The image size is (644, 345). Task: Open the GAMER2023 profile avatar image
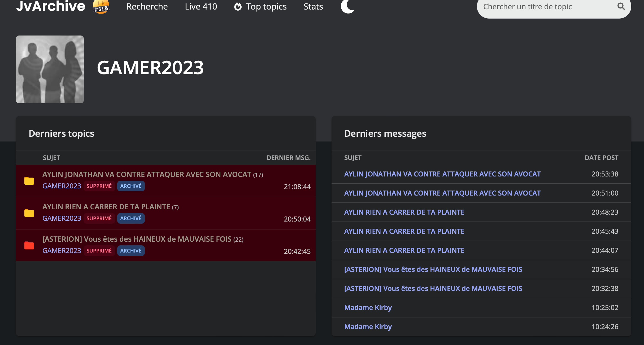[x=50, y=69]
